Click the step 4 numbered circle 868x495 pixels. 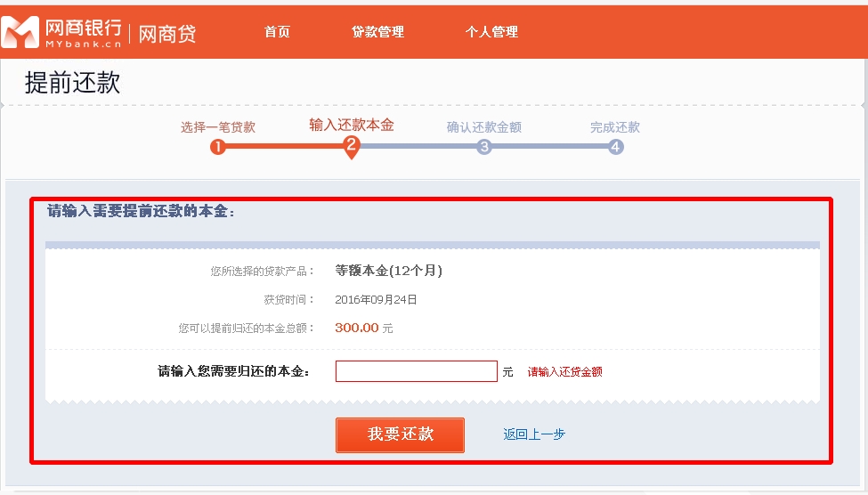point(616,147)
